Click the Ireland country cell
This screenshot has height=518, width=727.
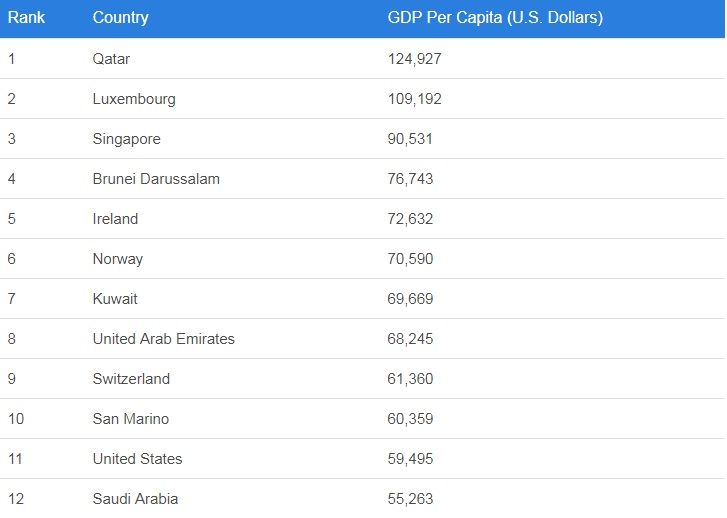(115, 219)
